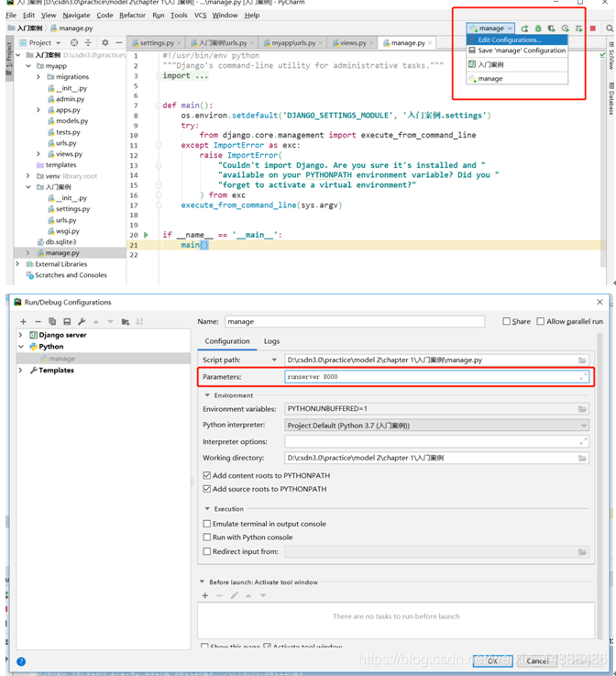The image size is (616, 676).
Task: Uncheck Add source roots to PYTHONPATH
Action: point(207,489)
